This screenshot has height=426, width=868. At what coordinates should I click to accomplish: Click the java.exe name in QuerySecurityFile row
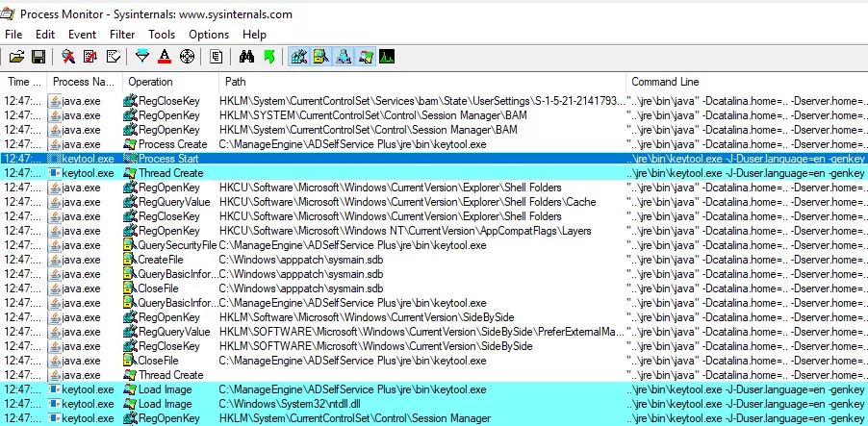(81, 245)
